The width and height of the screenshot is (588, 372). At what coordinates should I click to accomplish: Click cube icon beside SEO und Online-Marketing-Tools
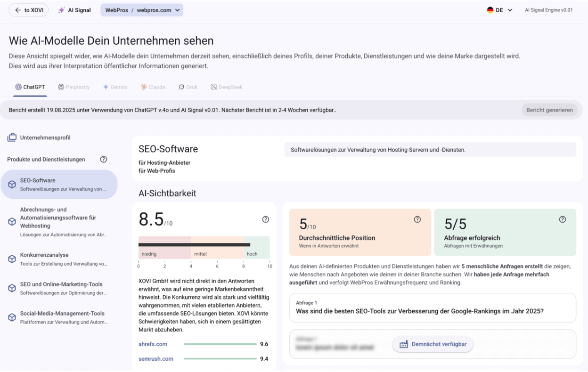[12, 288]
